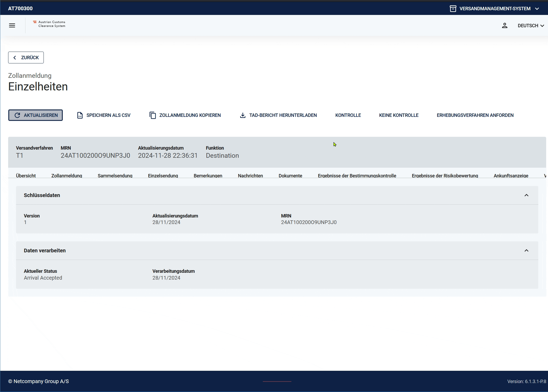The image size is (548, 392).
Task: Click the Austrian Customs Clearance System logo
Action: (x=49, y=24)
